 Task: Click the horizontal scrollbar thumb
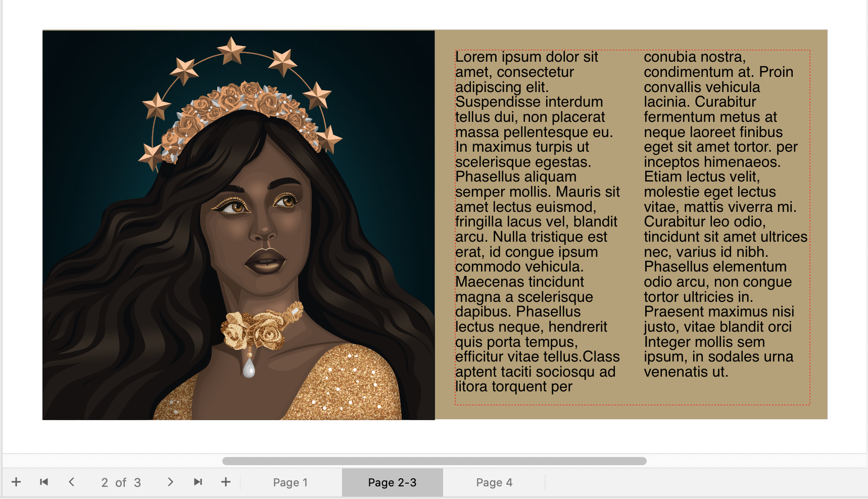434,461
